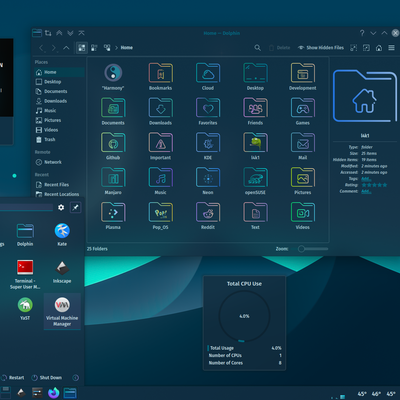Select the Pop_OS folder
Image resolution: width=400 pixels, height=400 pixels.
[160, 216]
